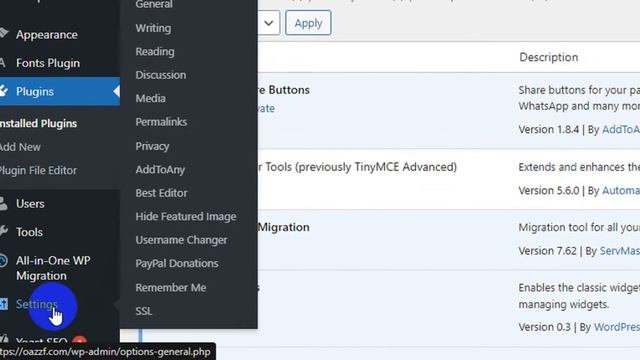Open All-in-One WP Migration menu
640x360 pixels.
(x=53, y=268)
